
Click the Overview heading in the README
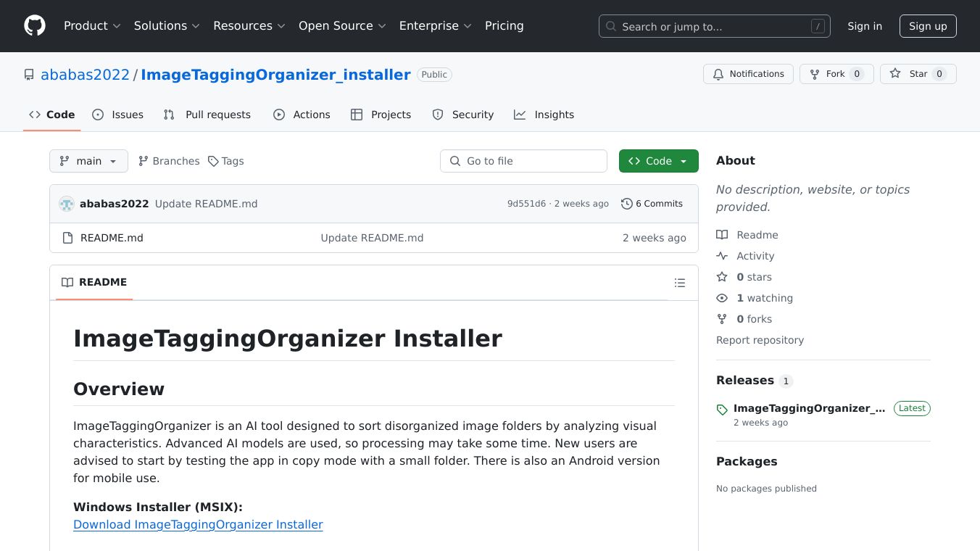[119, 389]
